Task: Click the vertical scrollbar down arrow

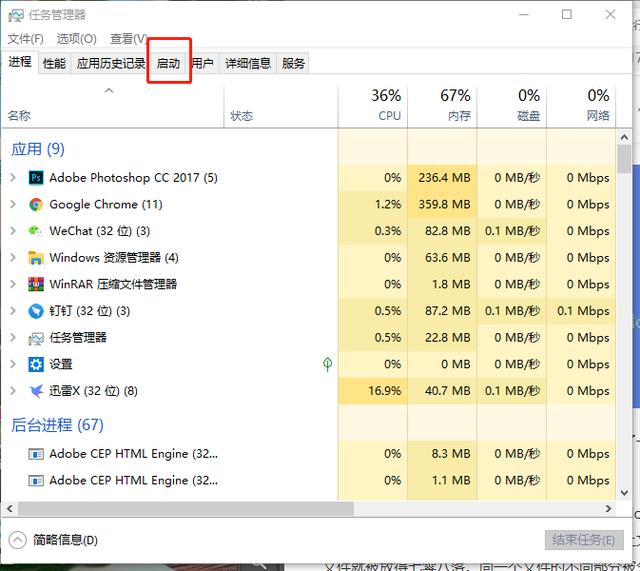Action: click(624, 493)
